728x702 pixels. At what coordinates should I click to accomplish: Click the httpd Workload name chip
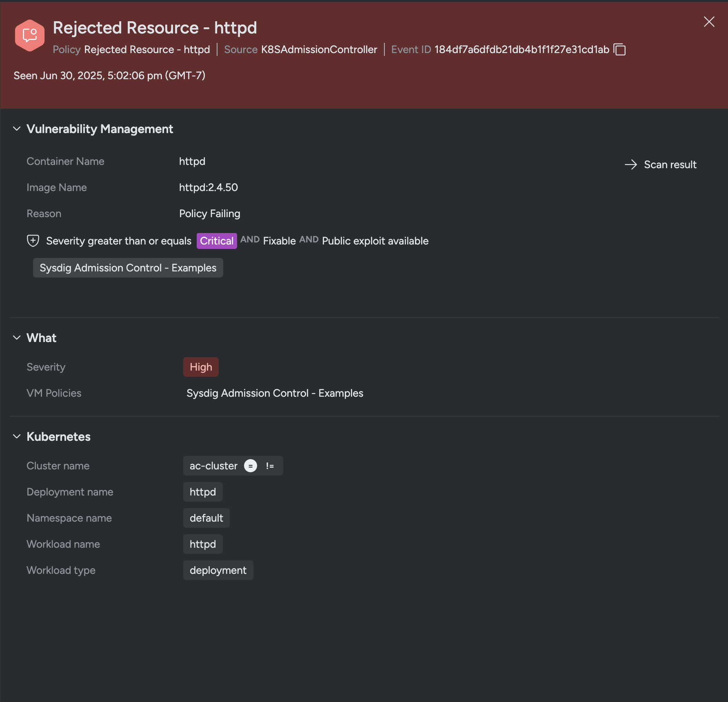[203, 544]
